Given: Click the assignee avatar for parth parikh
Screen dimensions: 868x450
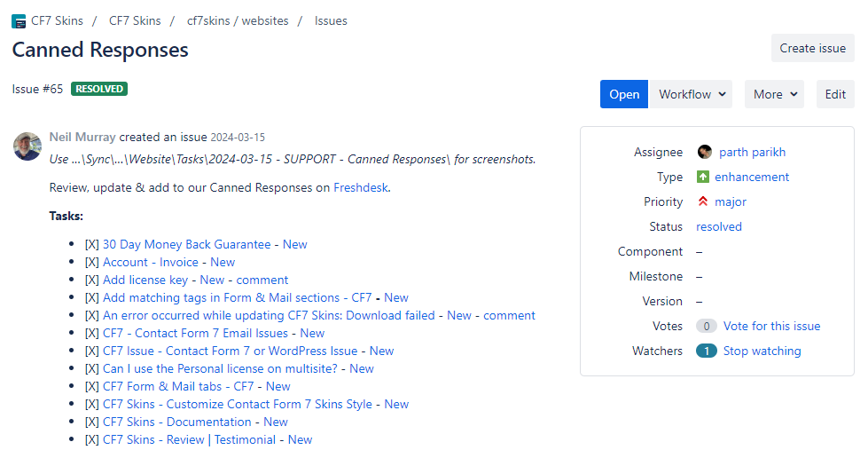Looking at the screenshot, I should click(705, 152).
